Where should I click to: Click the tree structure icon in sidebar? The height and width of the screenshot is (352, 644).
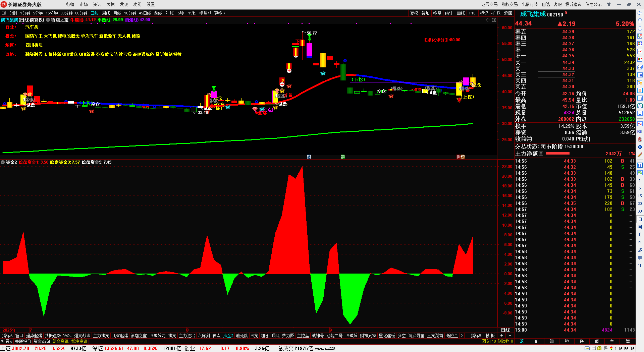(x=640, y=82)
